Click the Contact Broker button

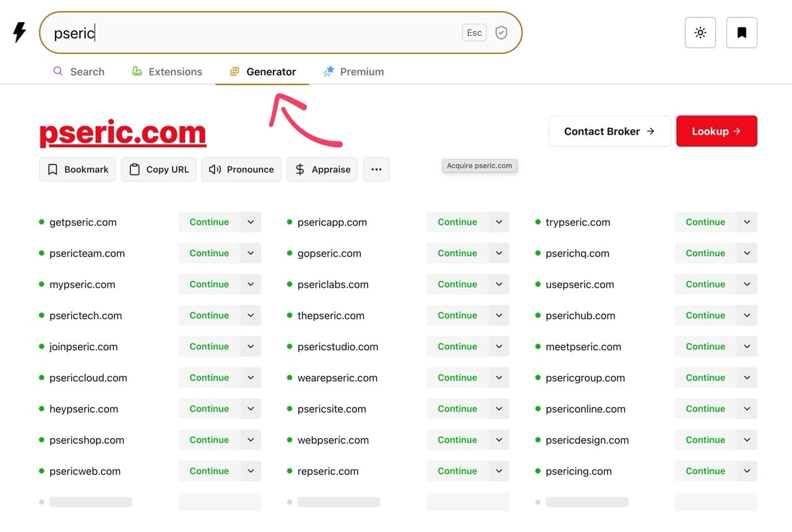pos(609,131)
